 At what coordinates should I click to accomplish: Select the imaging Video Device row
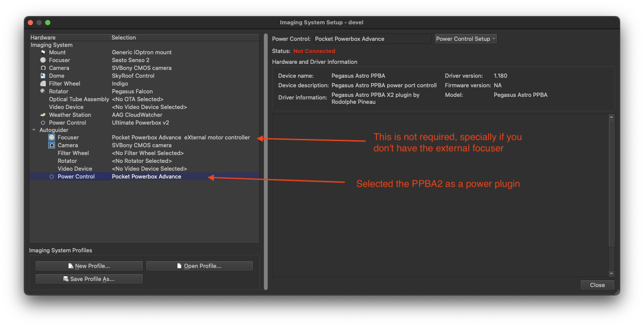coord(144,107)
